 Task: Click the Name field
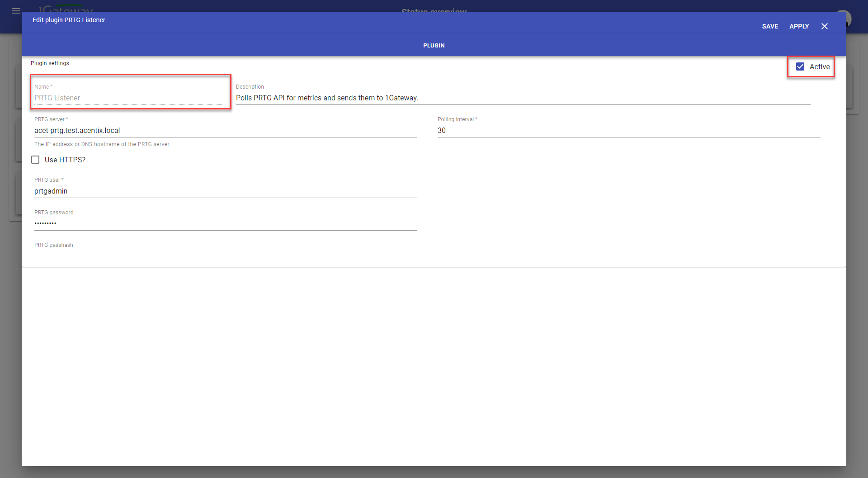tap(130, 98)
